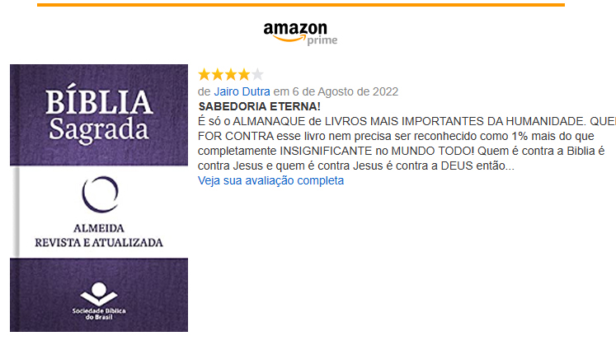Click the open-book logo of Sociedade Bíblica

[x=99, y=294]
